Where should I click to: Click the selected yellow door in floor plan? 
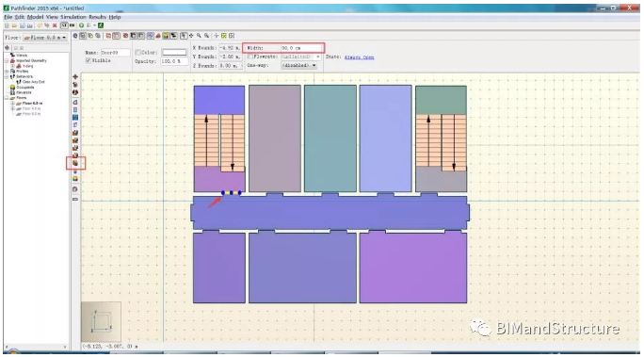click(232, 193)
